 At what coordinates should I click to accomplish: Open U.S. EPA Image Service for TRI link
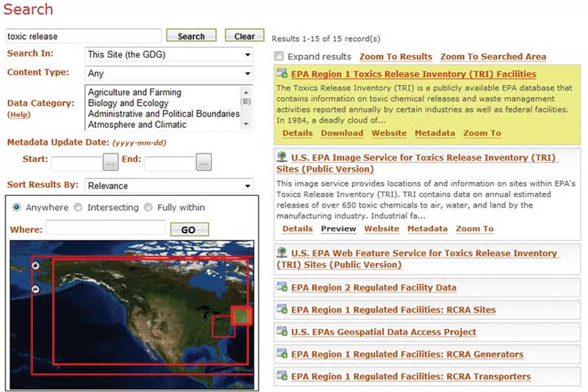(416, 163)
